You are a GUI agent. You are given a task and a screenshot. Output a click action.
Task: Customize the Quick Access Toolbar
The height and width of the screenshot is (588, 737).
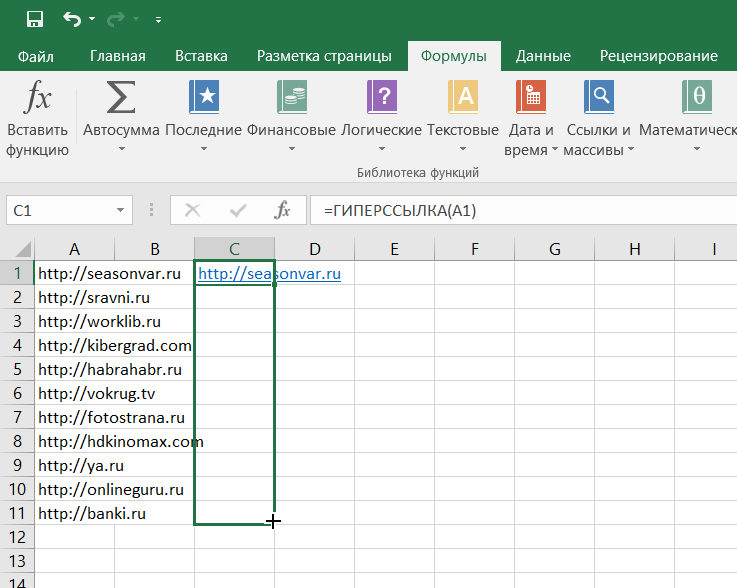click(158, 20)
